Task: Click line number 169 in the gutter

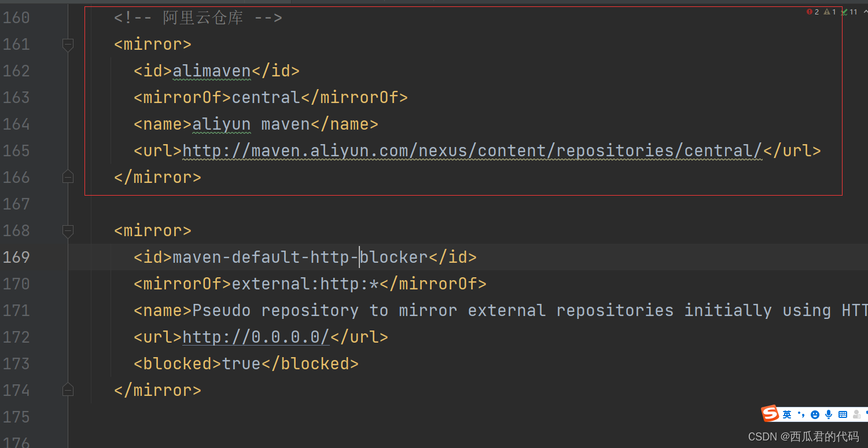Action: click(17, 257)
